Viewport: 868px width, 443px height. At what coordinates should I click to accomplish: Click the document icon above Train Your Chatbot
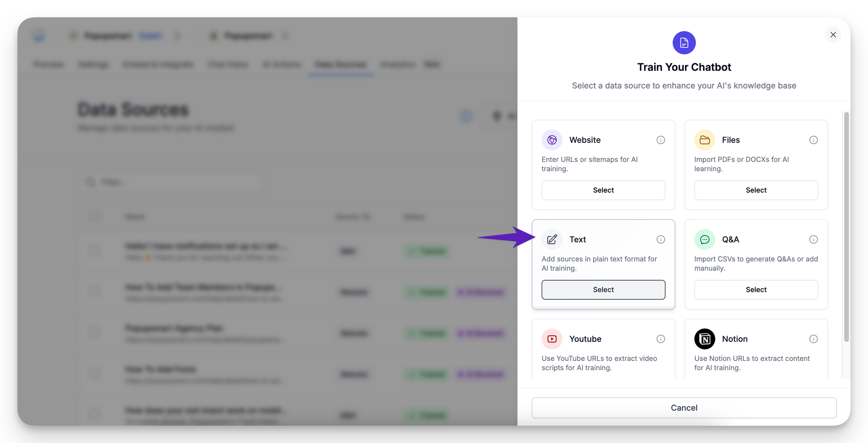(684, 43)
